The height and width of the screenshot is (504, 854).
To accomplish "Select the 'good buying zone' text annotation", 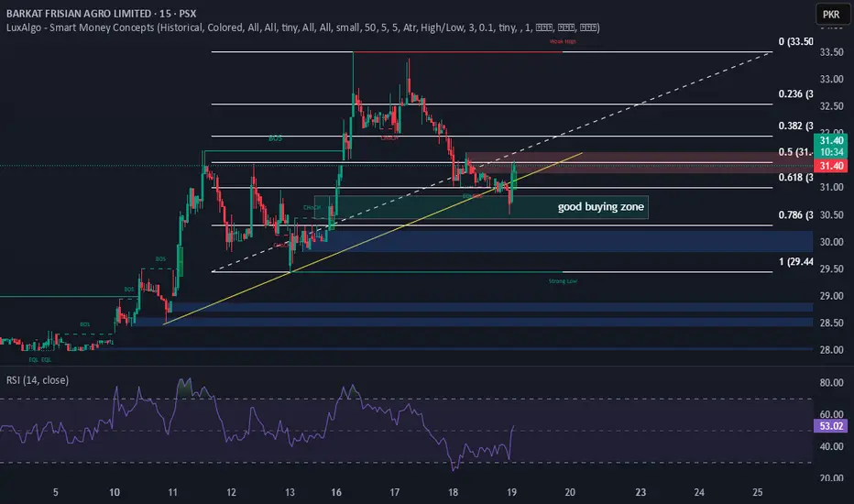I will point(601,207).
